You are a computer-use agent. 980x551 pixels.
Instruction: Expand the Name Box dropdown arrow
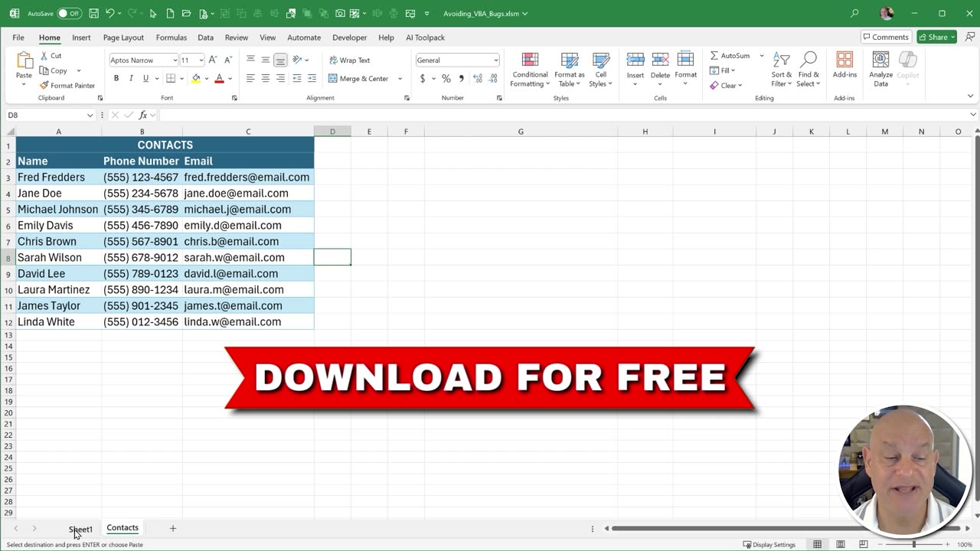tap(90, 115)
